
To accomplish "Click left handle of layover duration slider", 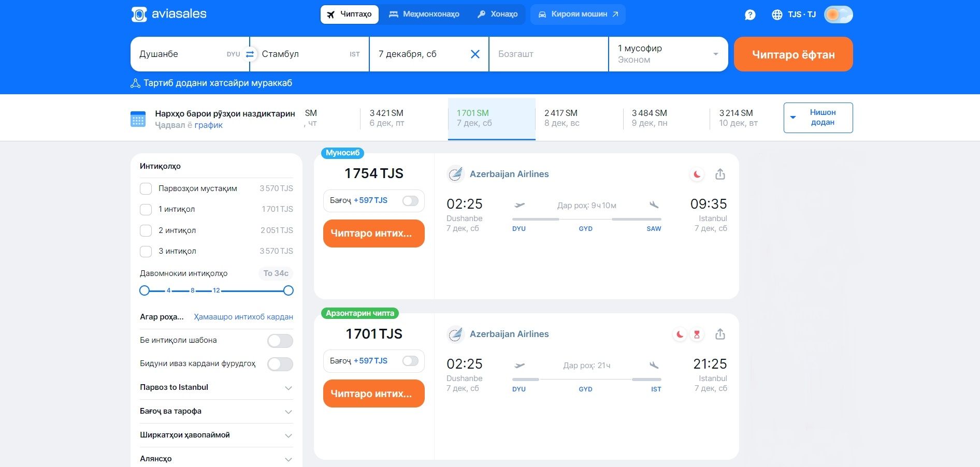I will pos(145,290).
